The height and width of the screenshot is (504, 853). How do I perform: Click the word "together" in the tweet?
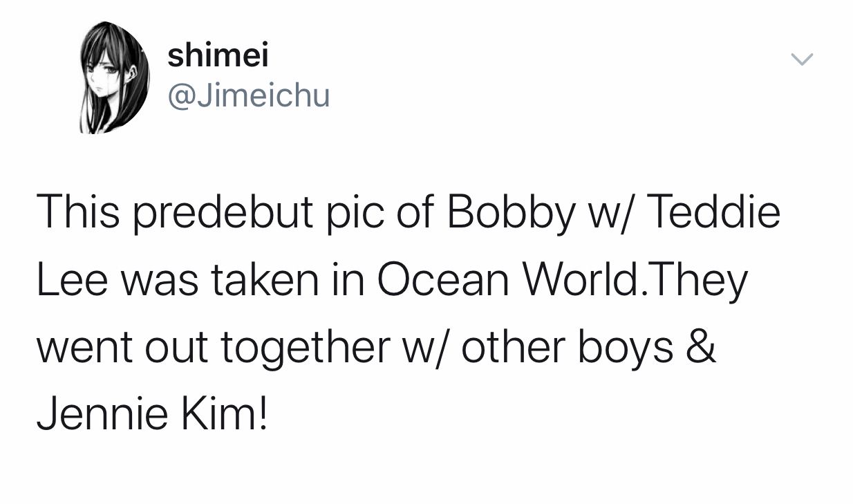(305, 348)
